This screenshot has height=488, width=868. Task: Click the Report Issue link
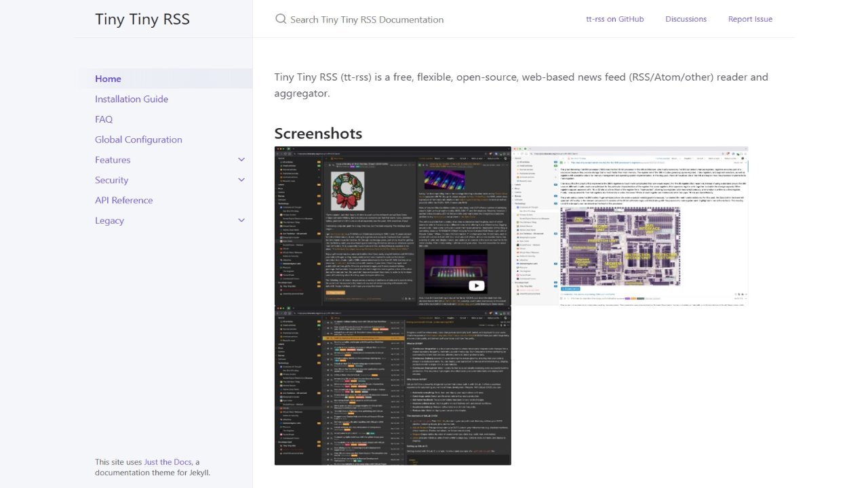(750, 19)
